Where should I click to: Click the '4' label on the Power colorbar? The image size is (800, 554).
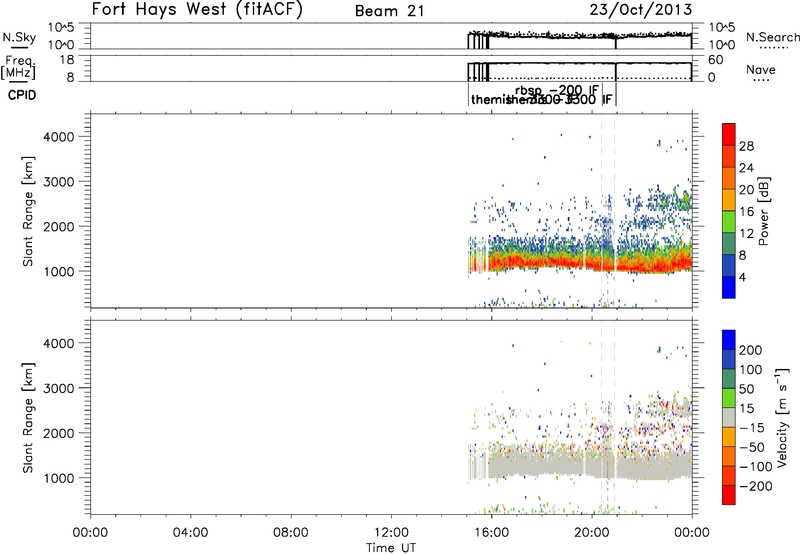pos(742,277)
